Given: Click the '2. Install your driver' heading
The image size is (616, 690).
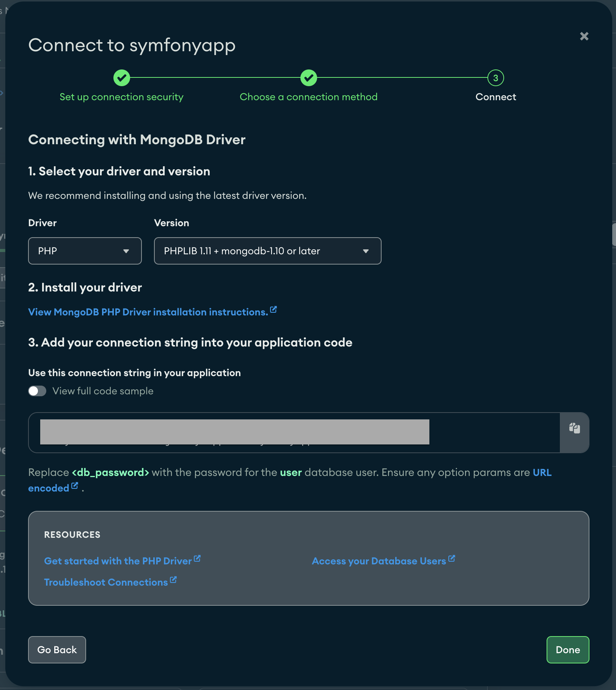Looking at the screenshot, I should (x=85, y=287).
